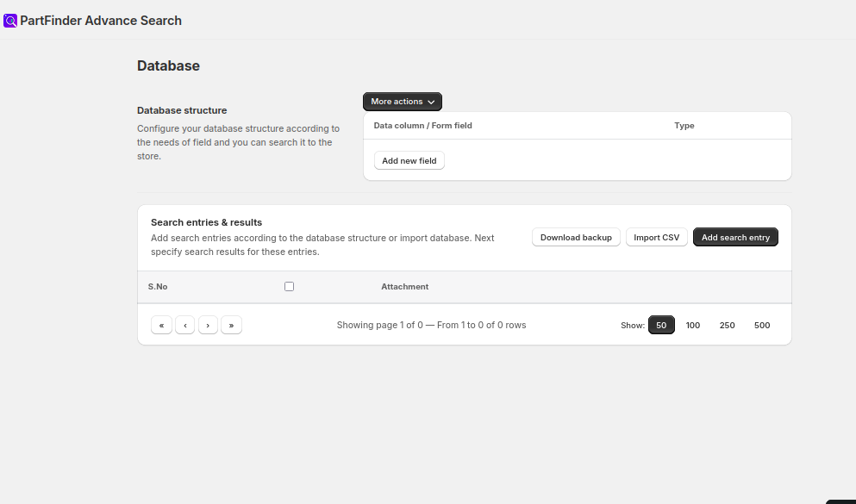Go to previous page with left arrow

[x=185, y=325]
